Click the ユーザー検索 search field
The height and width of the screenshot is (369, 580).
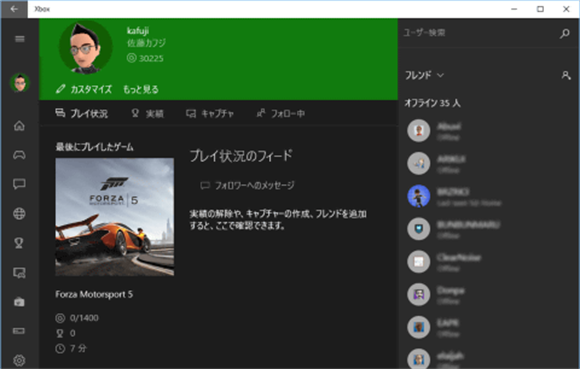479,33
